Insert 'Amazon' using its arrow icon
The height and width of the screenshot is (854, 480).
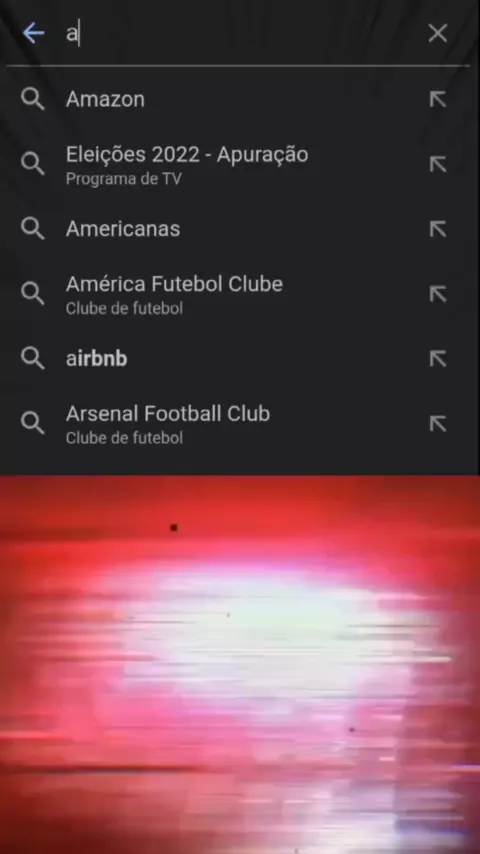point(438,99)
